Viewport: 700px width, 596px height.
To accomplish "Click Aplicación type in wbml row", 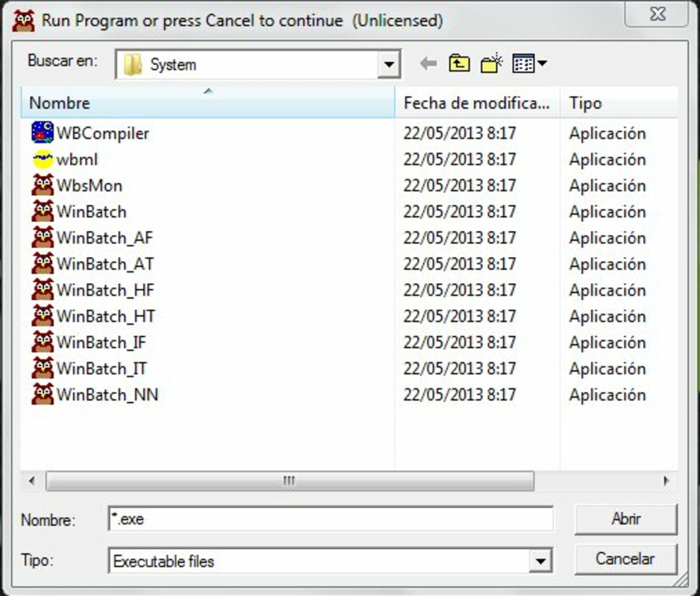I will coord(607,159).
